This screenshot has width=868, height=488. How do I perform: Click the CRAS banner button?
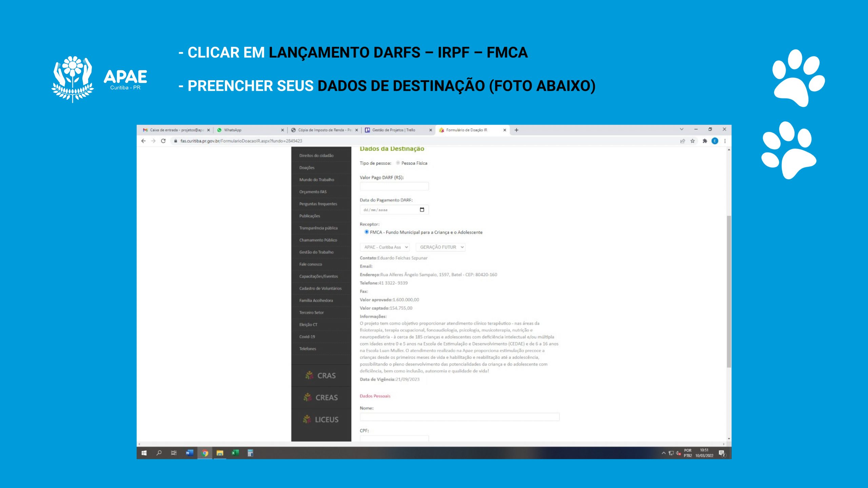click(x=321, y=375)
